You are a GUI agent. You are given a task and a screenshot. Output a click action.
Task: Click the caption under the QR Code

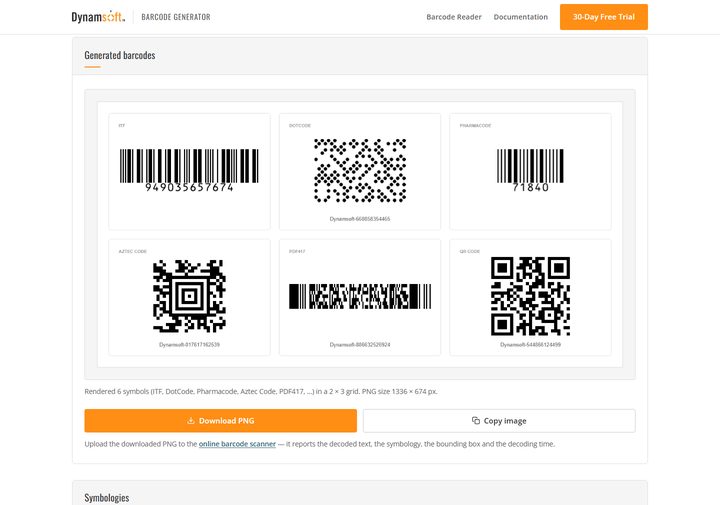(530, 344)
